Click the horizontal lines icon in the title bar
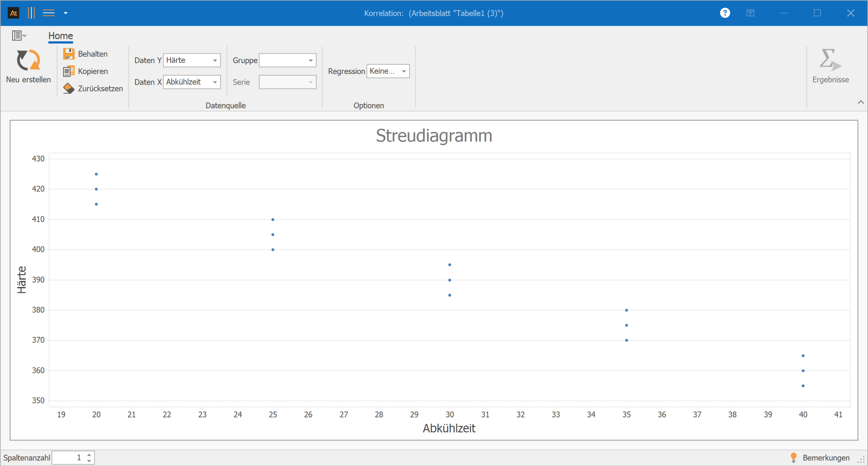 click(48, 13)
